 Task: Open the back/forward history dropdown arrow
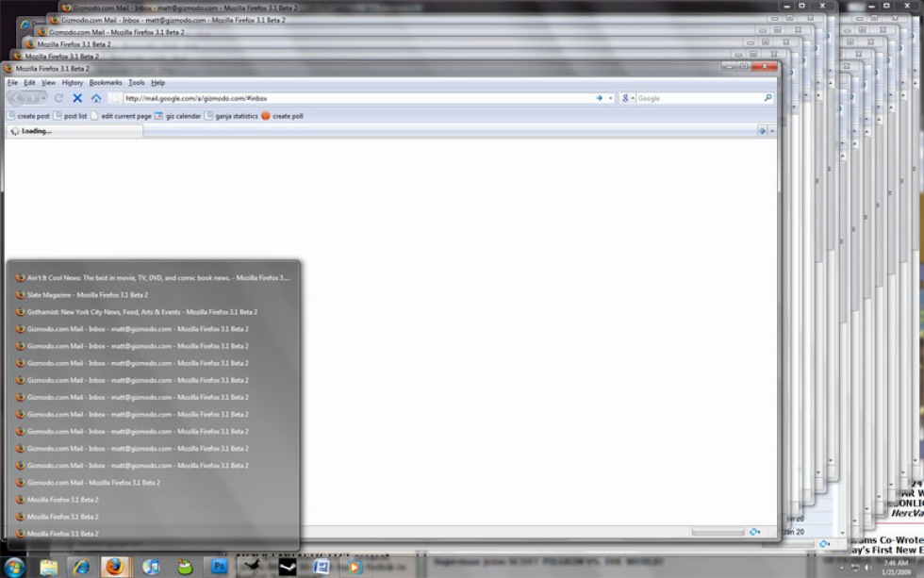pos(43,98)
